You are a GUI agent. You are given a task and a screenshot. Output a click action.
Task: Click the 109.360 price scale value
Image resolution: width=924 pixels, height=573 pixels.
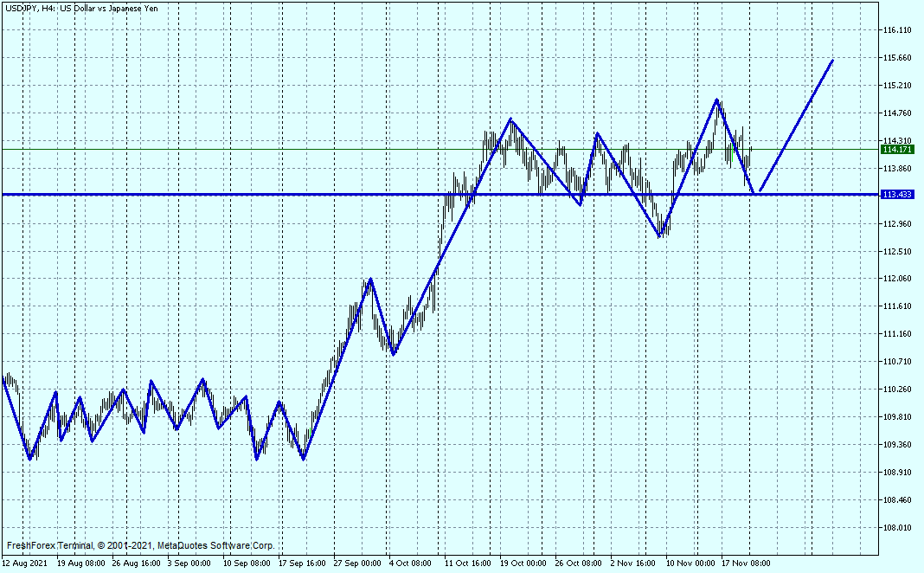897,445
